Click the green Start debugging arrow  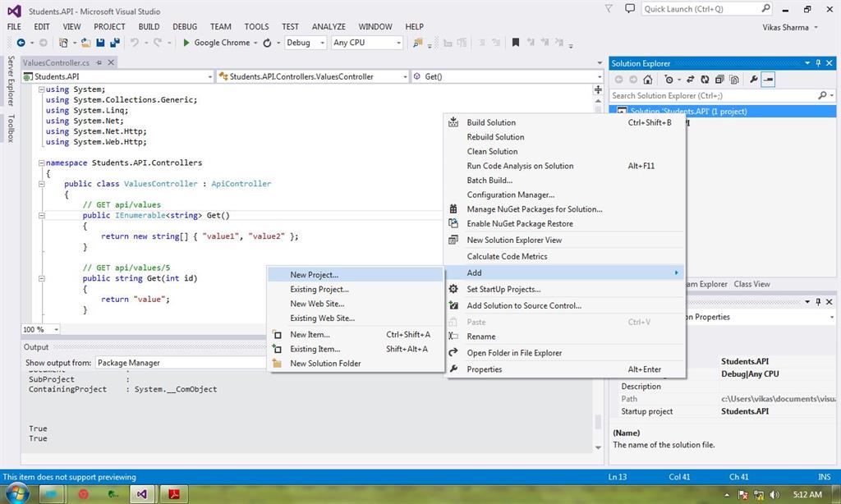[x=186, y=43]
